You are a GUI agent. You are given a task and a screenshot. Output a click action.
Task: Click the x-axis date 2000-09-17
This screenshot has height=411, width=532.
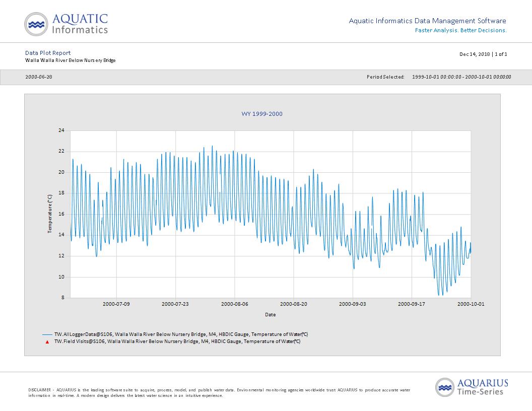click(412, 304)
